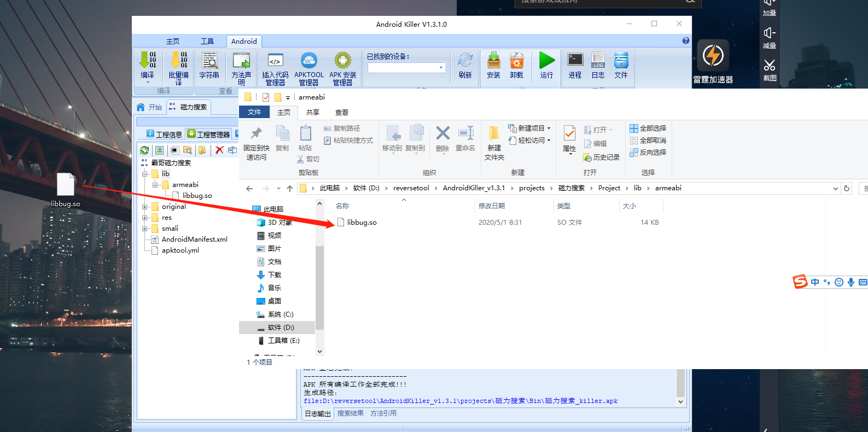Open the 文件 device file browser
The height and width of the screenshot is (432, 868).
621,61
